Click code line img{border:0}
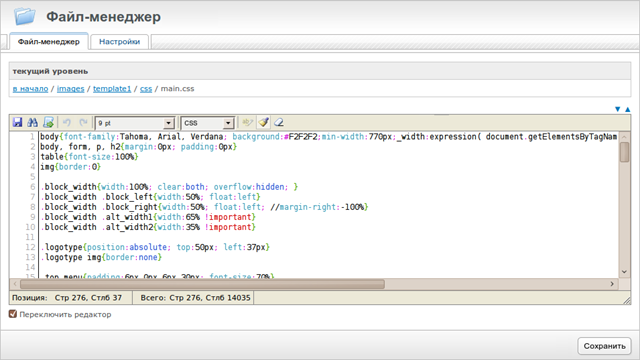 pyautogui.click(x=70, y=167)
